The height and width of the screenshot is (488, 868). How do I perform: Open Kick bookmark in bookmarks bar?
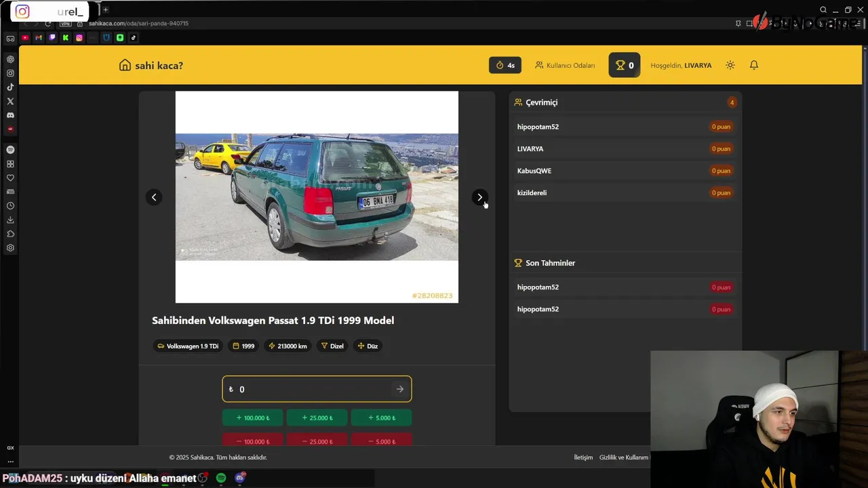[x=66, y=38]
